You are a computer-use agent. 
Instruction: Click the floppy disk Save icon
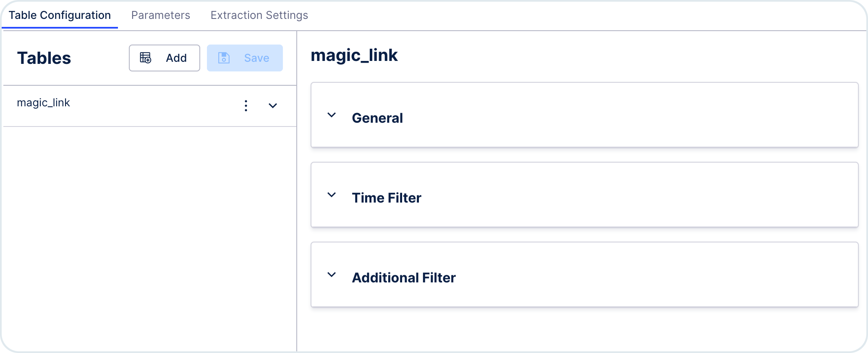tap(224, 58)
